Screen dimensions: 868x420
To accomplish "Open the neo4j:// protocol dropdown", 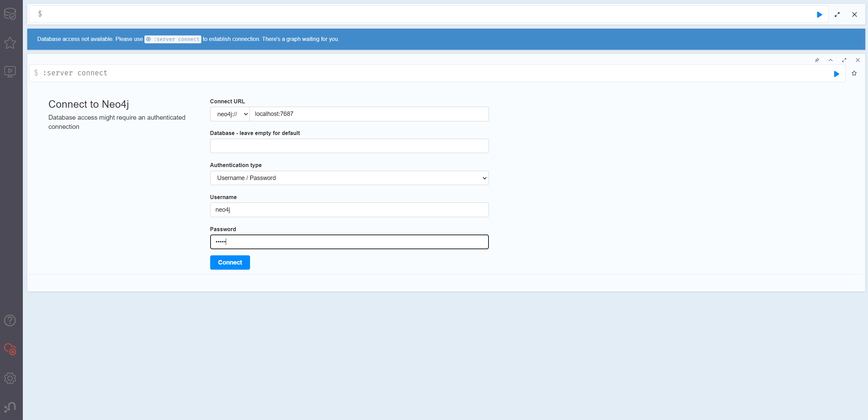I will [230, 114].
